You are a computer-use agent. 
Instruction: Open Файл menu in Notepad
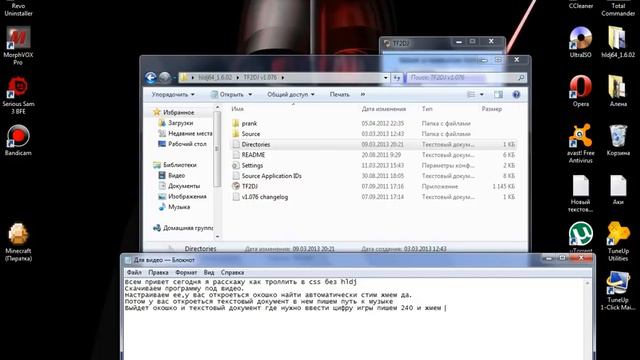click(x=134, y=272)
